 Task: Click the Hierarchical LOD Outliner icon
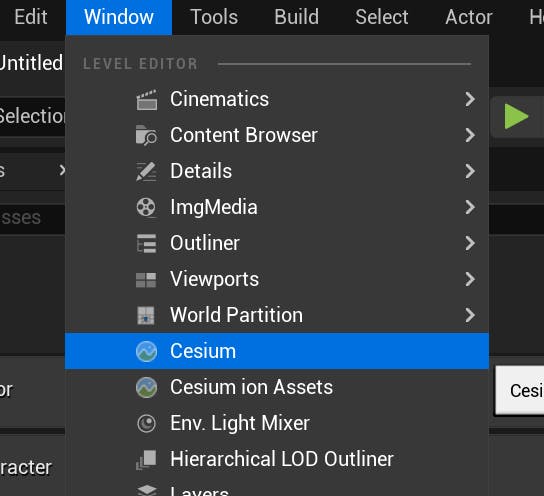146,460
